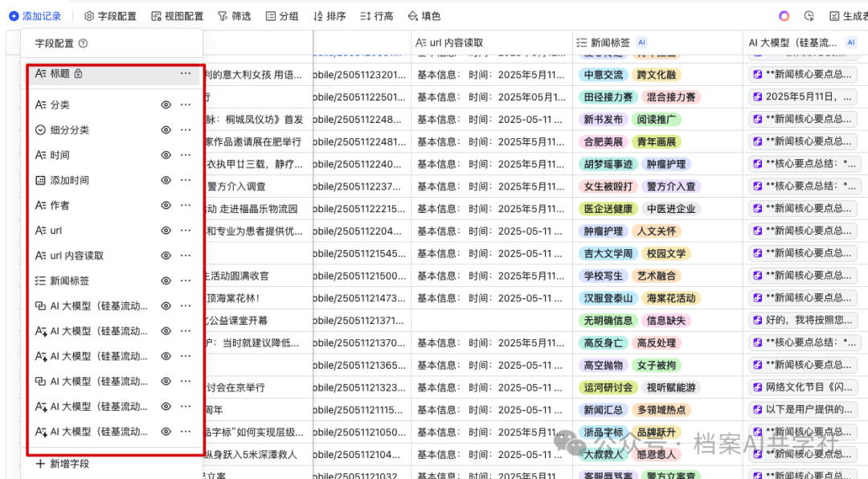Viewport: 868px width, 479px height.
Task: Toggle visibility of the url 内容读取 field
Action: 166,256
